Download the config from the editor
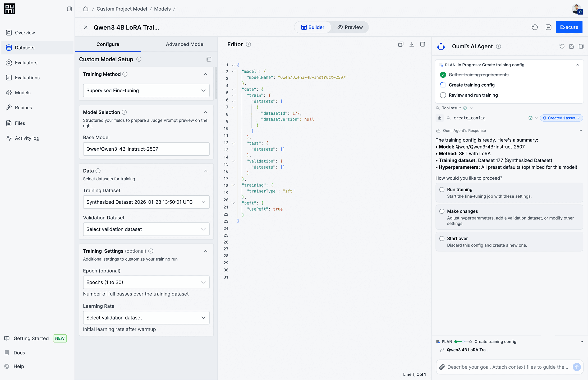This screenshot has height=380, width=588. pos(411,44)
